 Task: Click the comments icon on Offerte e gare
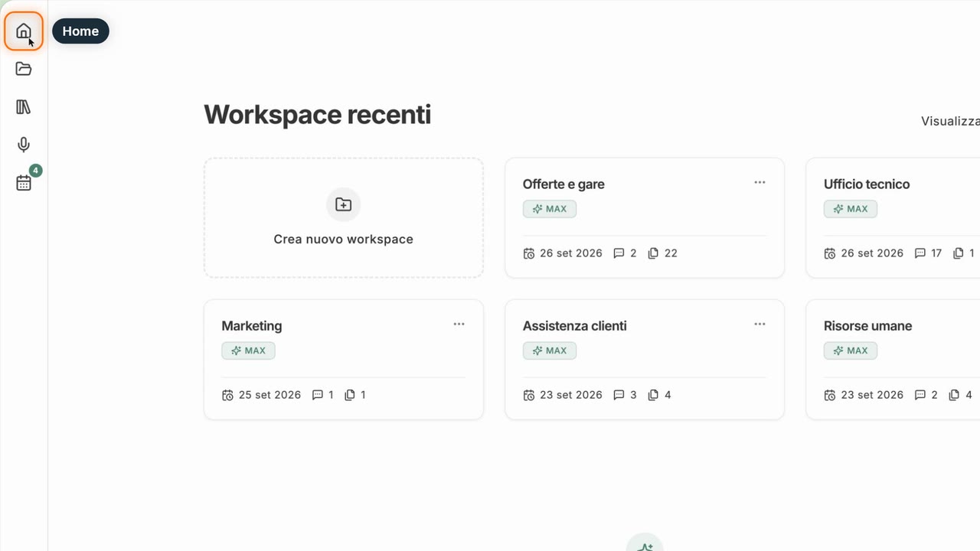pos(619,253)
